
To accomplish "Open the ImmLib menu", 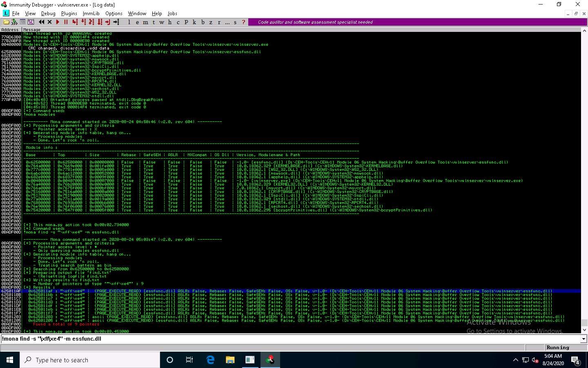I will tap(91, 13).
